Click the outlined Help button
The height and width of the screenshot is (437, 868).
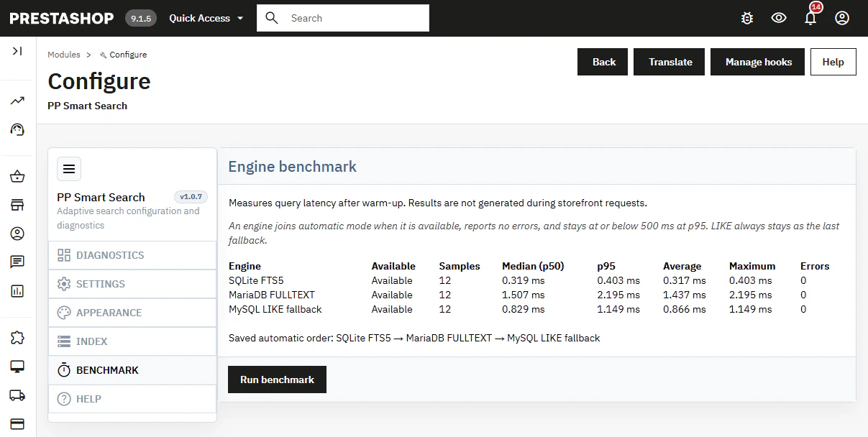(833, 62)
